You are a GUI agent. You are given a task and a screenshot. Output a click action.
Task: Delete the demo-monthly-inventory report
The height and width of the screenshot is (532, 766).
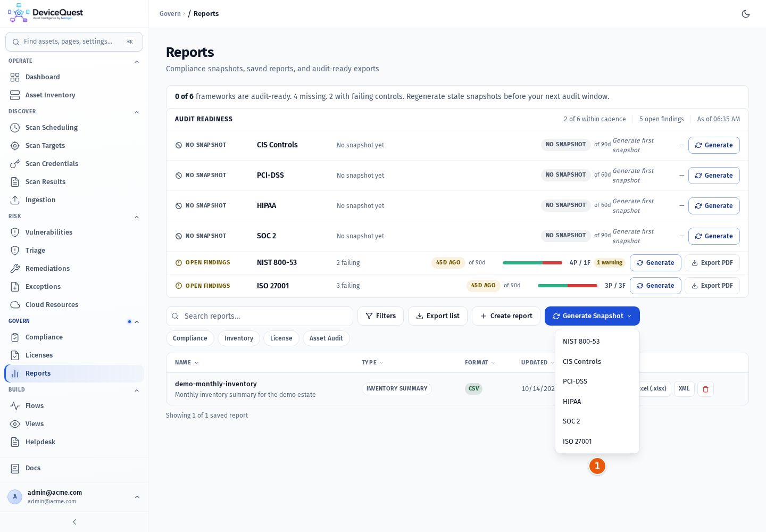coord(705,389)
